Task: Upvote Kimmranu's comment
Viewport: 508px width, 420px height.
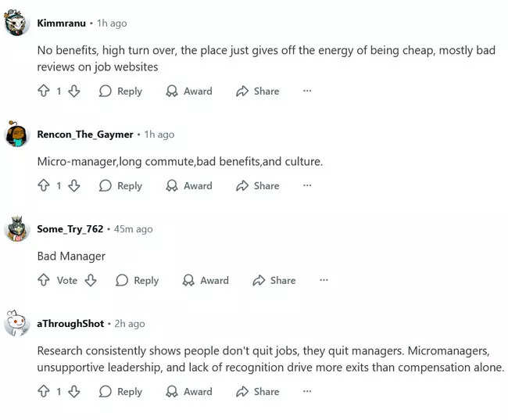Action: pos(44,92)
